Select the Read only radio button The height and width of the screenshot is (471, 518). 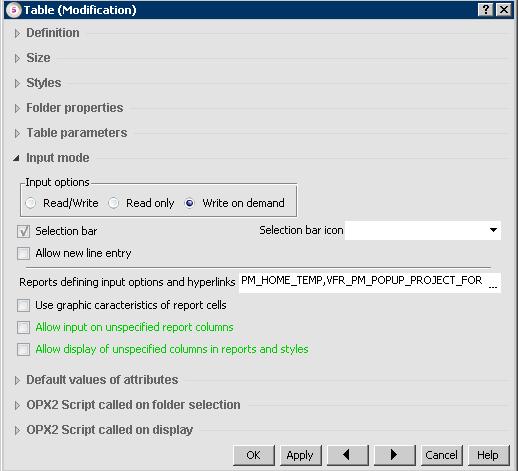tap(114, 203)
